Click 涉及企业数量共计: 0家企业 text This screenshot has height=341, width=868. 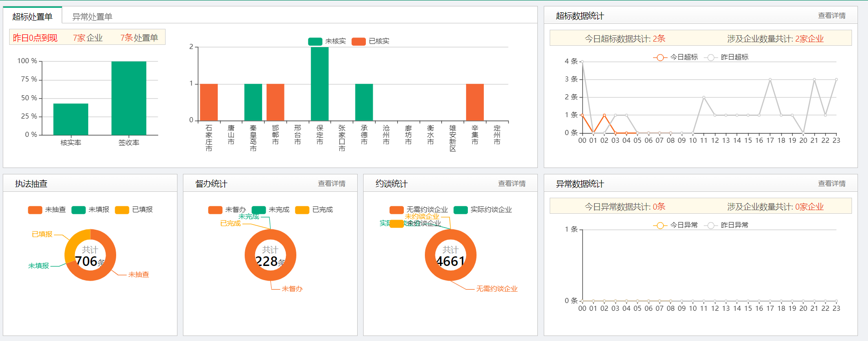coord(776,207)
